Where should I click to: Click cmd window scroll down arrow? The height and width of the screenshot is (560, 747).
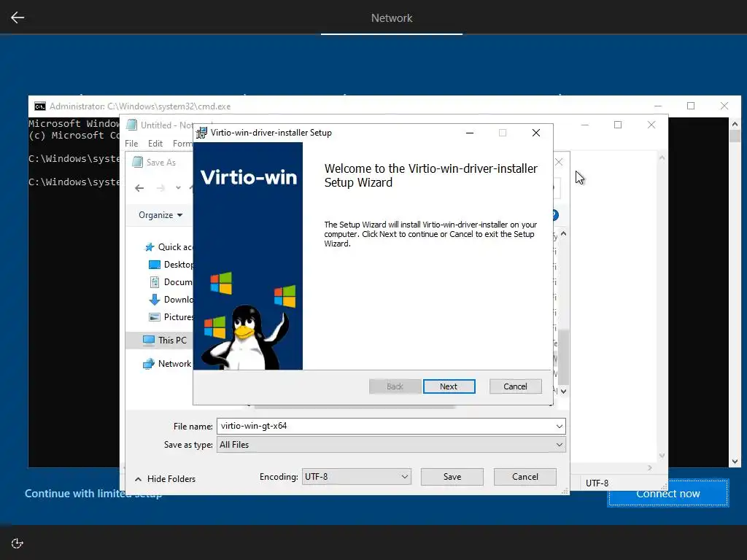[735, 462]
